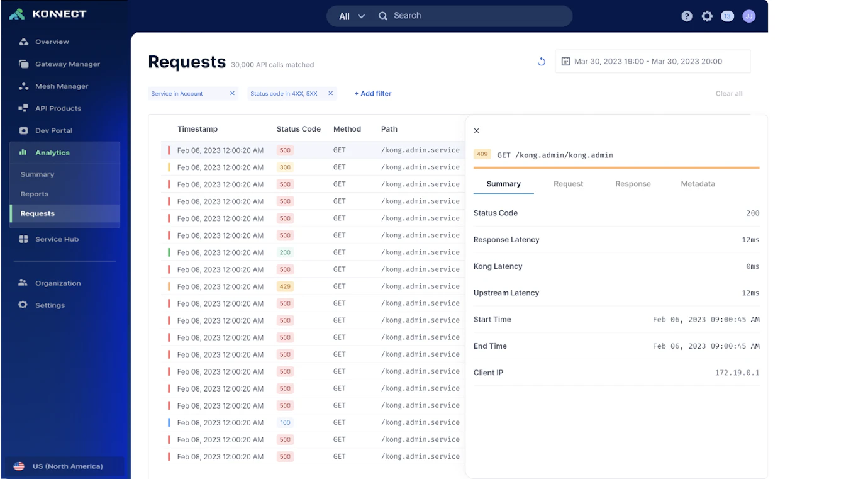Screen dimensions: 868x479
Task: Remove the 'Service in Account' filter
Action: pyautogui.click(x=232, y=94)
